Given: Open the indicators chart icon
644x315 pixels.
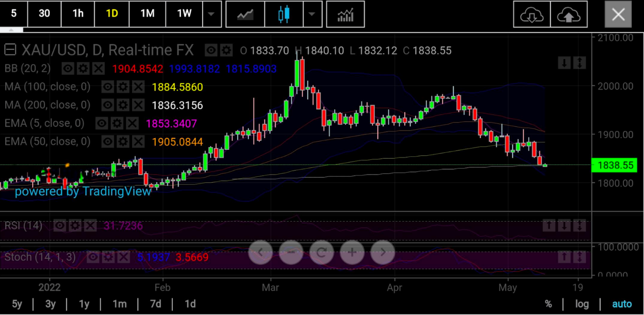Looking at the screenshot, I should point(345,14).
